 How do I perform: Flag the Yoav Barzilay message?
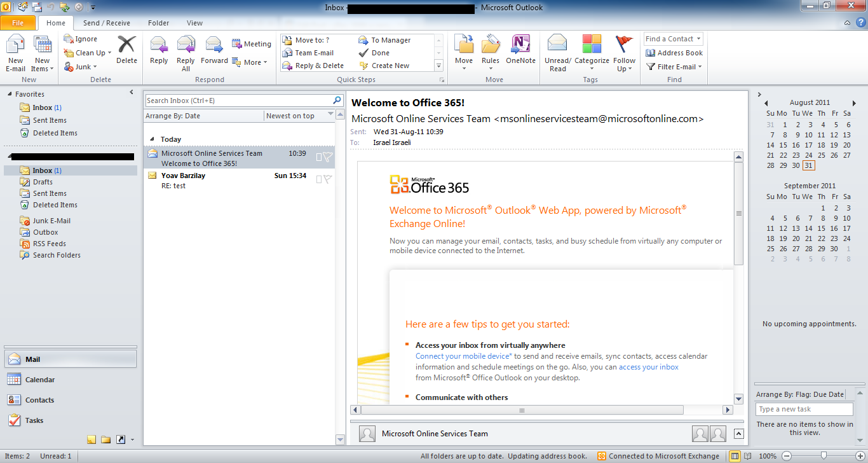click(x=328, y=179)
